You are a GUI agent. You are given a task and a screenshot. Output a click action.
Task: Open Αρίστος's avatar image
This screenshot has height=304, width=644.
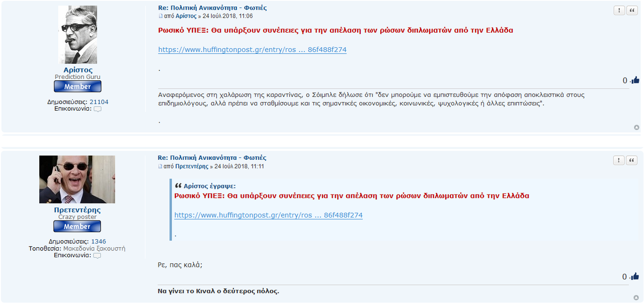[77, 35]
